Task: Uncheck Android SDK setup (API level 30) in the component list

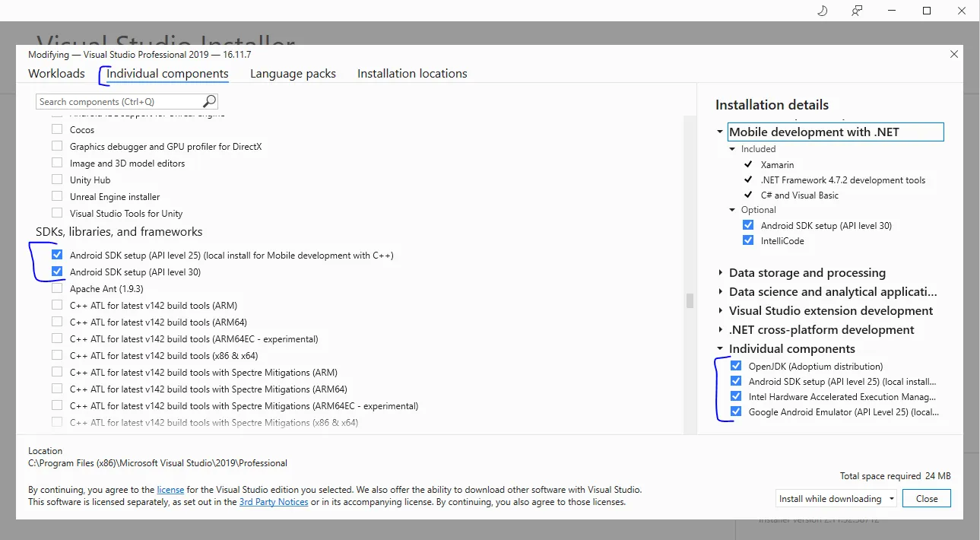Action: 57,272
